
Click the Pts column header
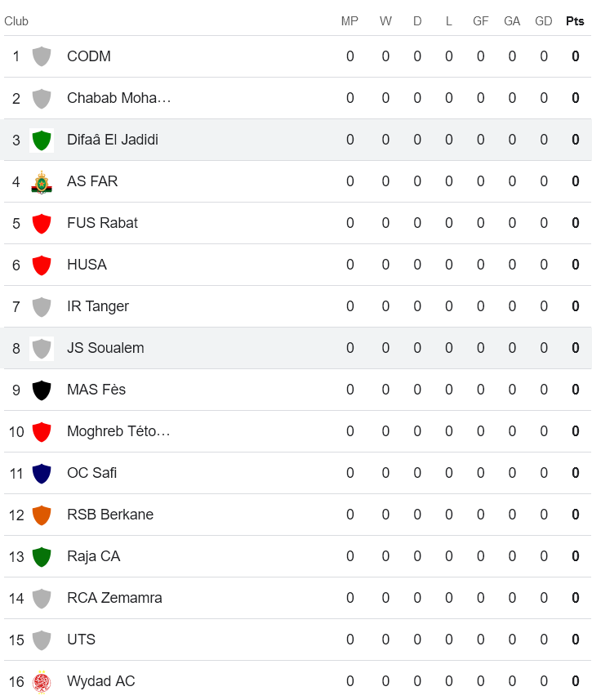(x=575, y=21)
